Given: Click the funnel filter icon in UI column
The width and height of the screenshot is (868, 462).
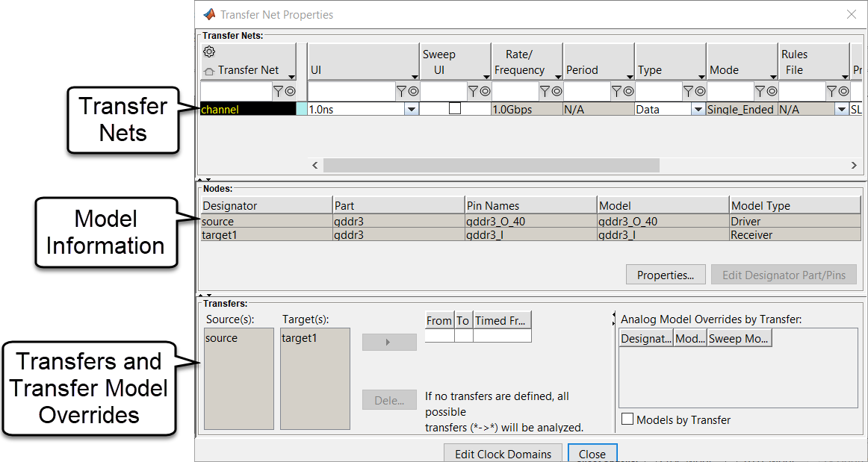Looking at the screenshot, I should pyautogui.click(x=401, y=91).
